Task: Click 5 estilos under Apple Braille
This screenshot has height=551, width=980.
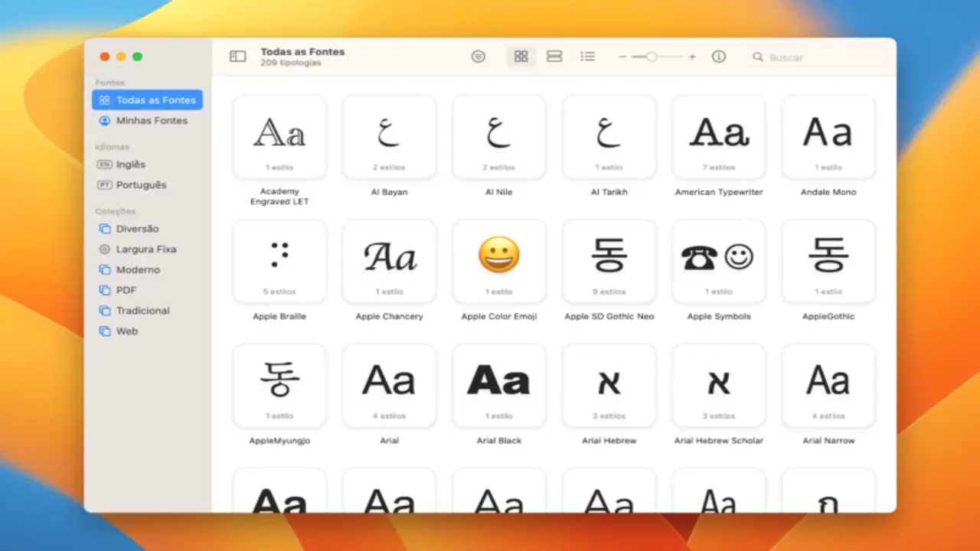Action: [x=279, y=292]
